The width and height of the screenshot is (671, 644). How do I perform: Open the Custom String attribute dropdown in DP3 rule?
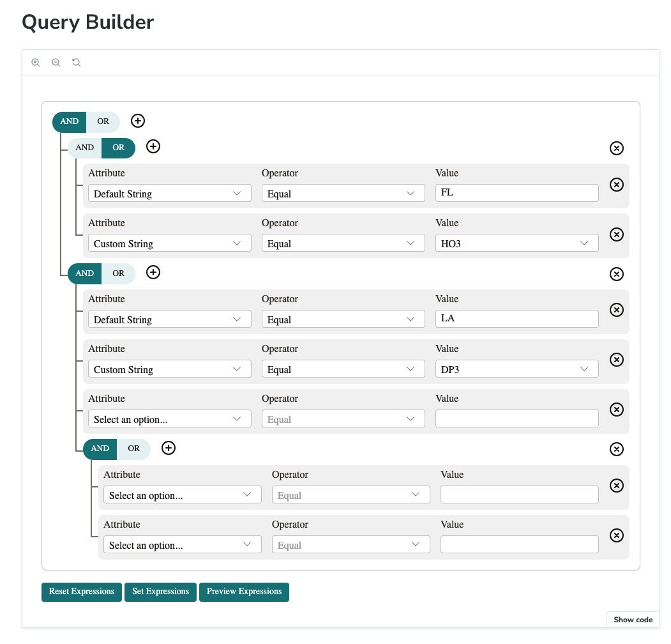tap(169, 369)
